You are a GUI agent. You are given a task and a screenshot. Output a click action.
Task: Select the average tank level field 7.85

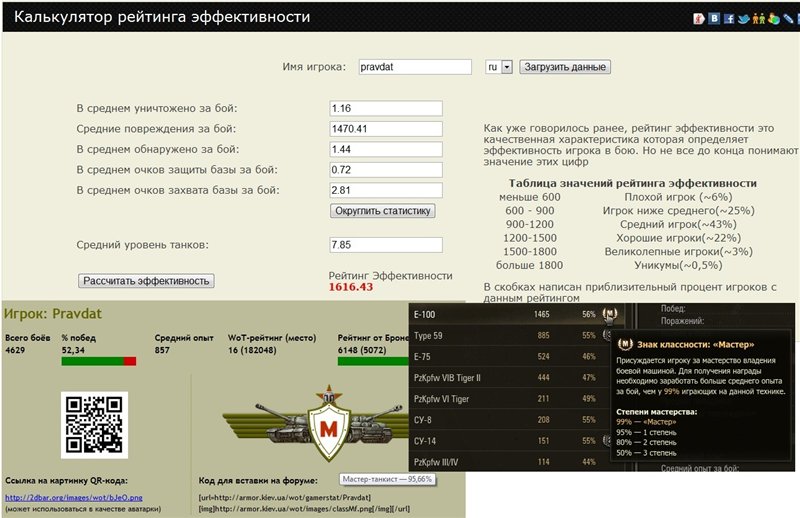coord(385,245)
